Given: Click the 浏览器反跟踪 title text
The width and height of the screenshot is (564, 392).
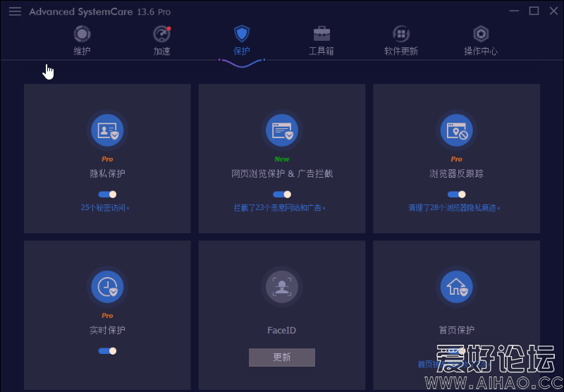Looking at the screenshot, I should click(x=456, y=173).
